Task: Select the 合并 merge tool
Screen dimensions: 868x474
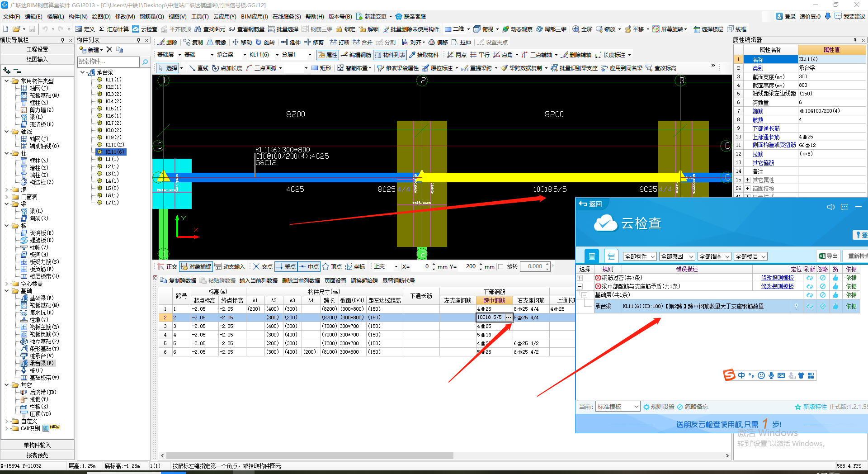Action: tap(363, 42)
